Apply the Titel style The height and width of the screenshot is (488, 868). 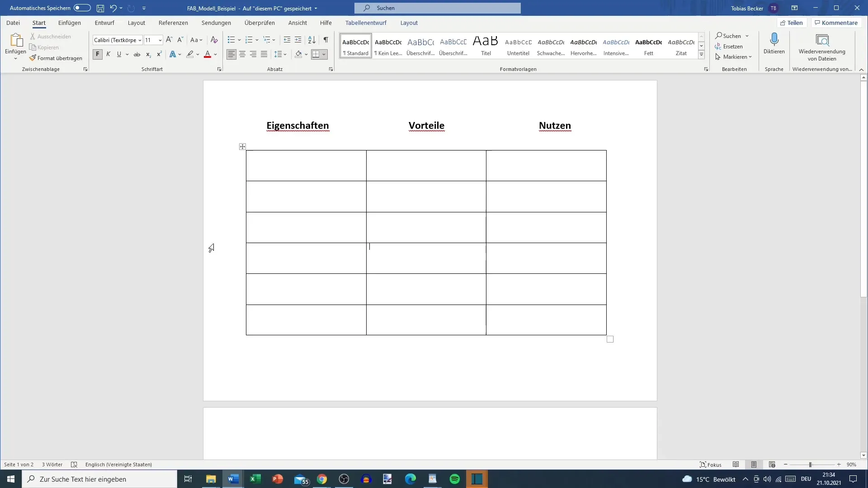coord(486,46)
